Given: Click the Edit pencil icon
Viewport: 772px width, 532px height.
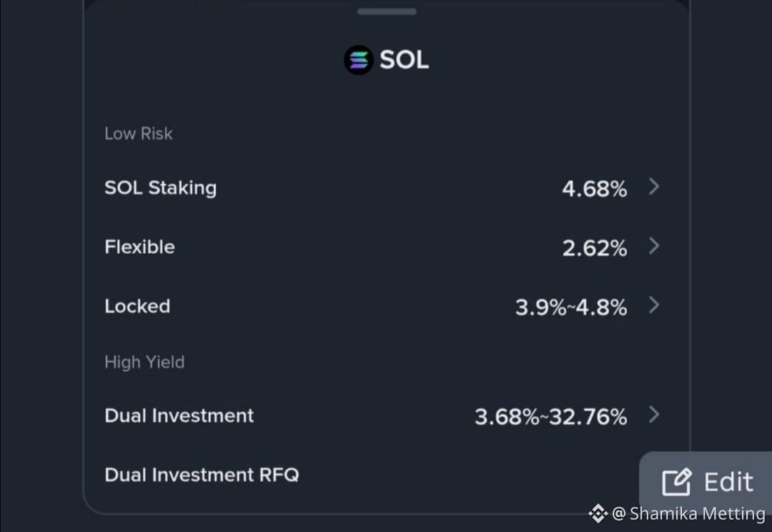Looking at the screenshot, I should tap(676, 482).
